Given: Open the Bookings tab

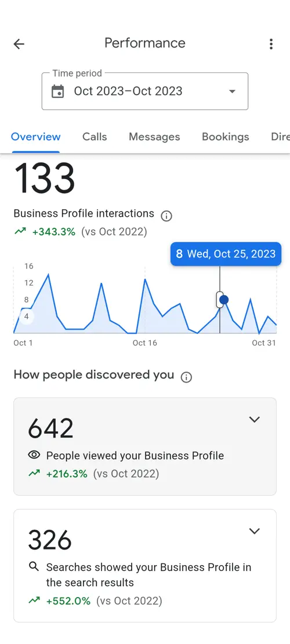Looking at the screenshot, I should 226,137.
